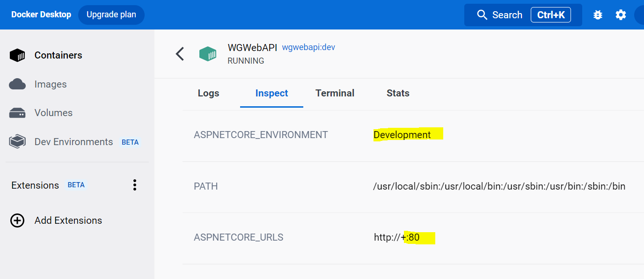Switch to the Logs tab

(209, 93)
